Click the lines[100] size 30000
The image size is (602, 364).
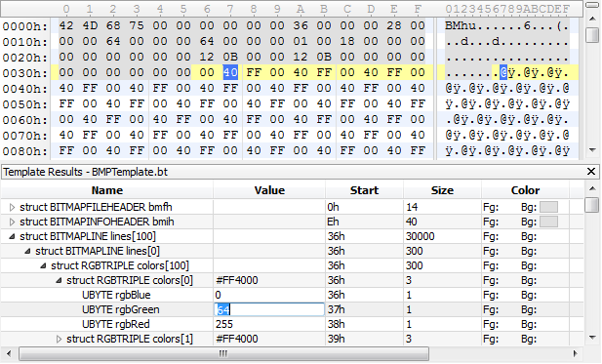click(420, 236)
